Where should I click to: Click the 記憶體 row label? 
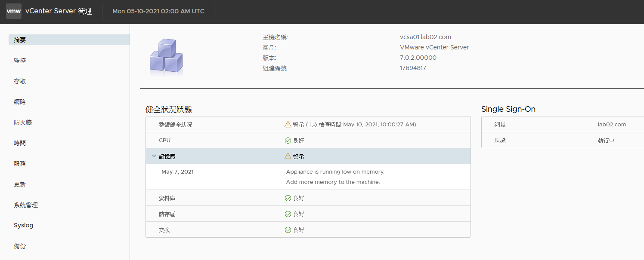[x=167, y=156]
